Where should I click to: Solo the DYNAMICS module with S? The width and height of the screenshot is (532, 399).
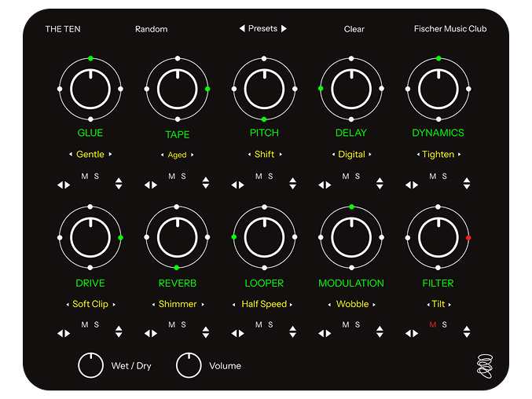[x=445, y=176]
